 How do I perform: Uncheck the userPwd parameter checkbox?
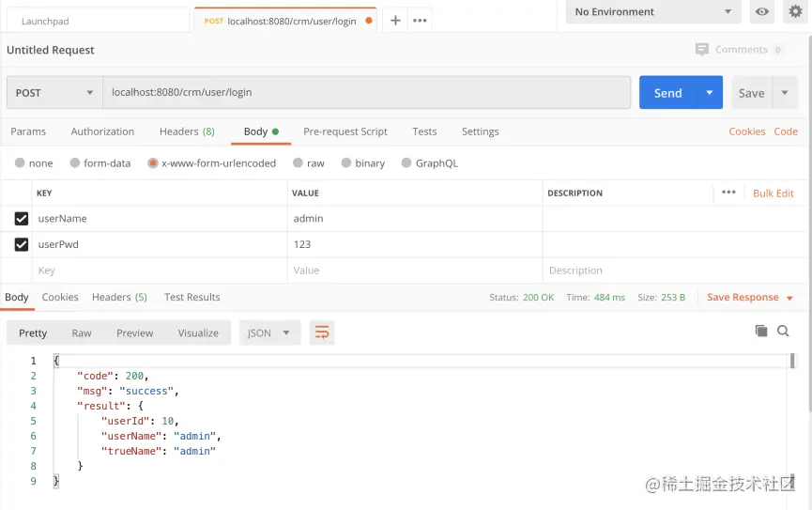(x=22, y=244)
